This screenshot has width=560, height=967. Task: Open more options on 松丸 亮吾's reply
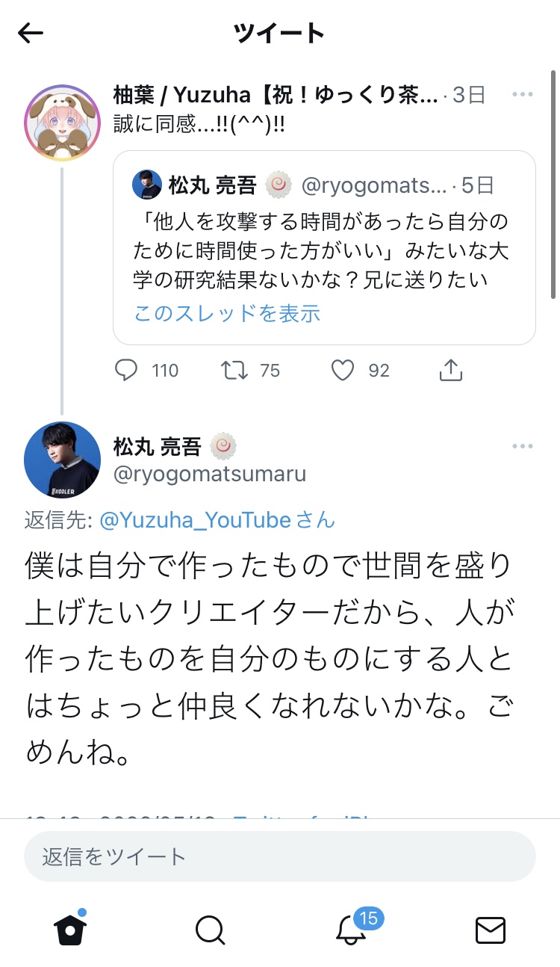pyautogui.click(x=523, y=447)
